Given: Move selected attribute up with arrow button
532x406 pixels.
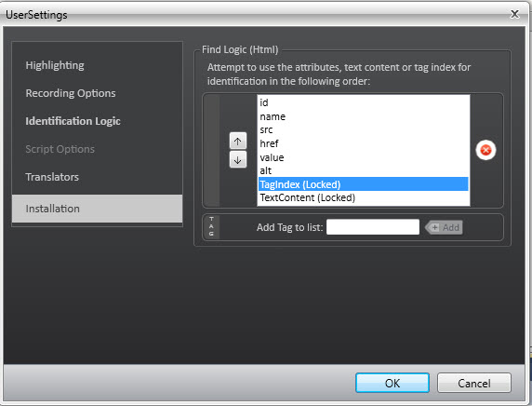Looking at the screenshot, I should click(x=238, y=141).
